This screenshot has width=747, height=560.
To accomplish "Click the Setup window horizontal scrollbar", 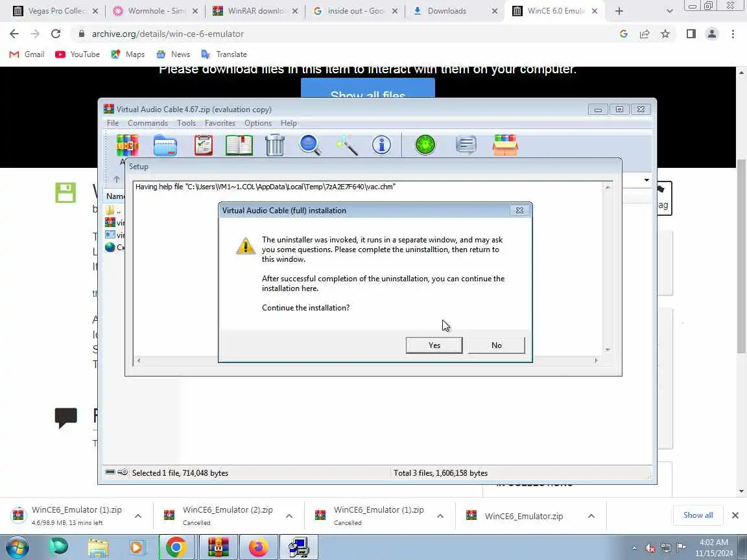I will (x=367, y=360).
